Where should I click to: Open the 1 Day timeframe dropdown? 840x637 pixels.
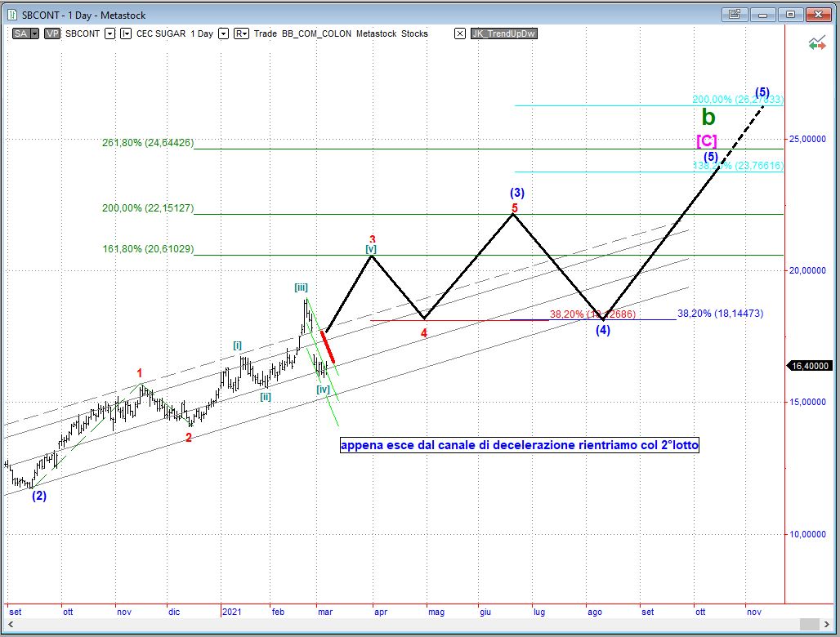(223, 33)
